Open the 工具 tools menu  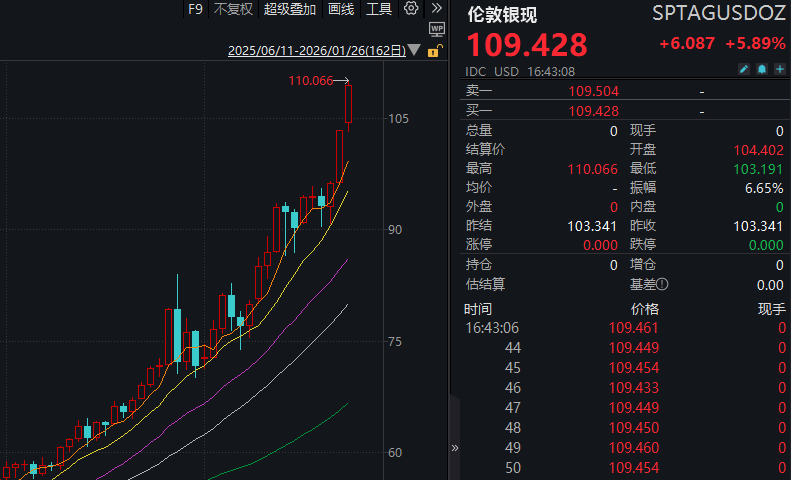click(x=379, y=9)
